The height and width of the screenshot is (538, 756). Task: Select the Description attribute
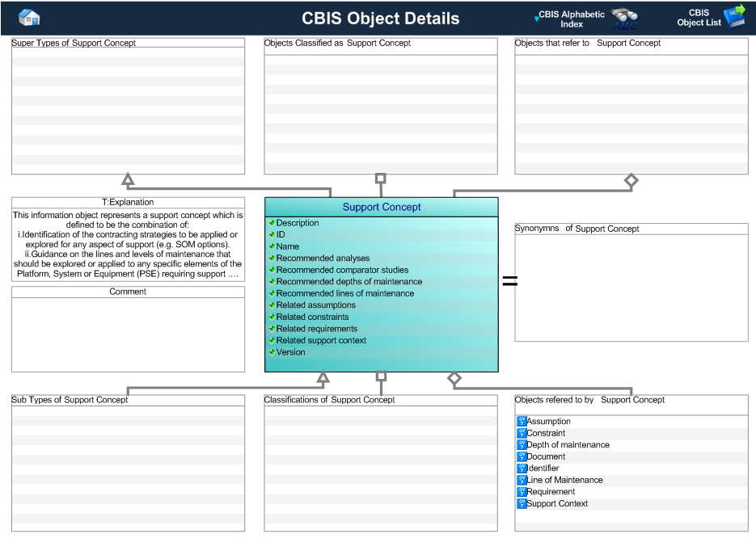pyautogui.click(x=298, y=222)
